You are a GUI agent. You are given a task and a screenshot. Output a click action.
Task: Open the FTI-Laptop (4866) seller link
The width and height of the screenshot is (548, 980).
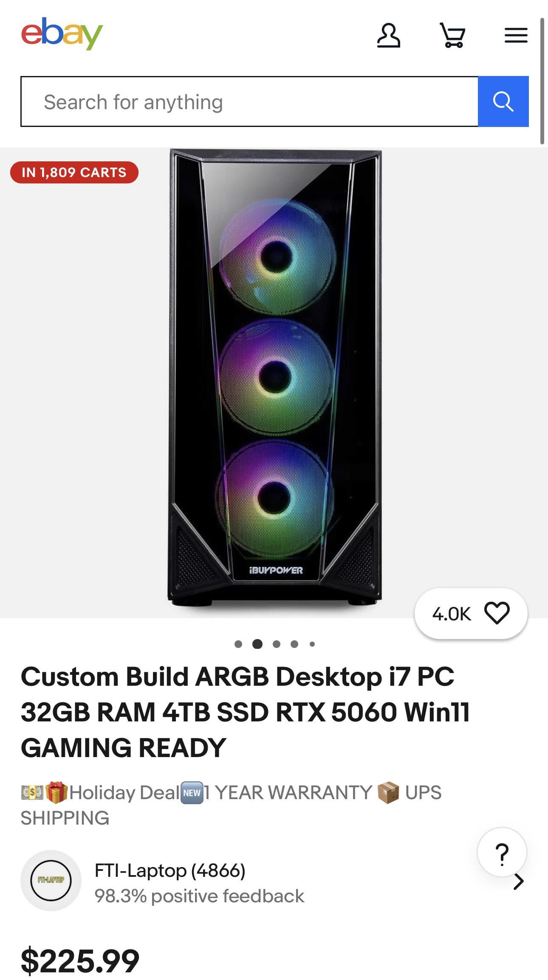[170, 870]
